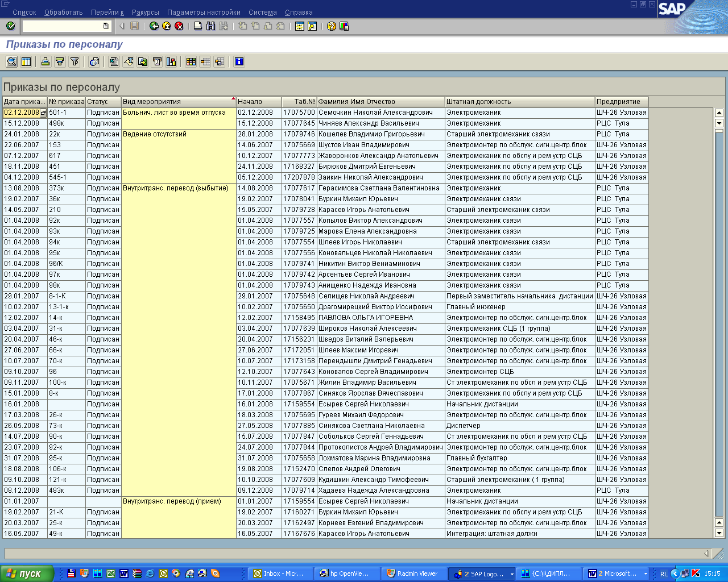The width and height of the screenshot is (728, 582).
Task: Expand the Microsoft Word taskbar group arrow
Action: point(646,574)
